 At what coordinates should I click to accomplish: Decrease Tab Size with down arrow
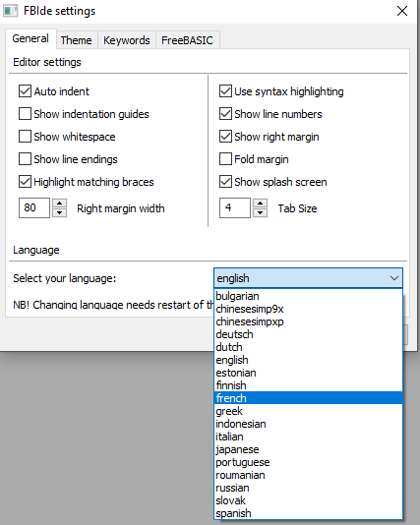261,213
